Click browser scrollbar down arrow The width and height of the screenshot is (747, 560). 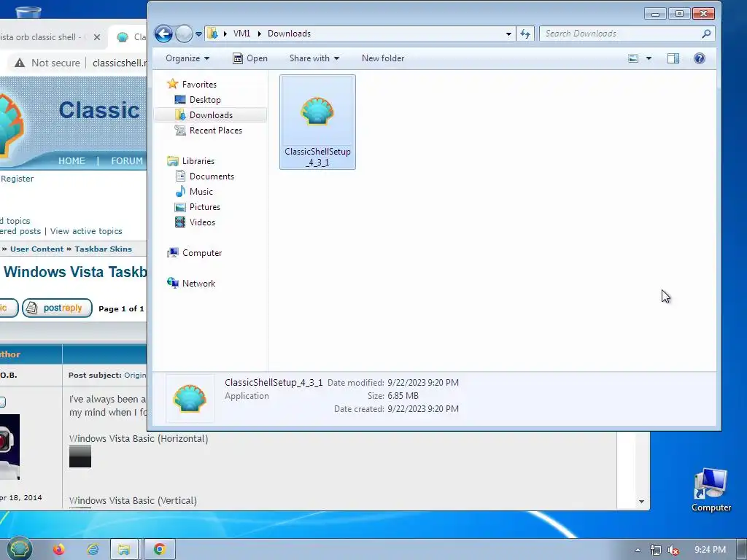coord(641,502)
